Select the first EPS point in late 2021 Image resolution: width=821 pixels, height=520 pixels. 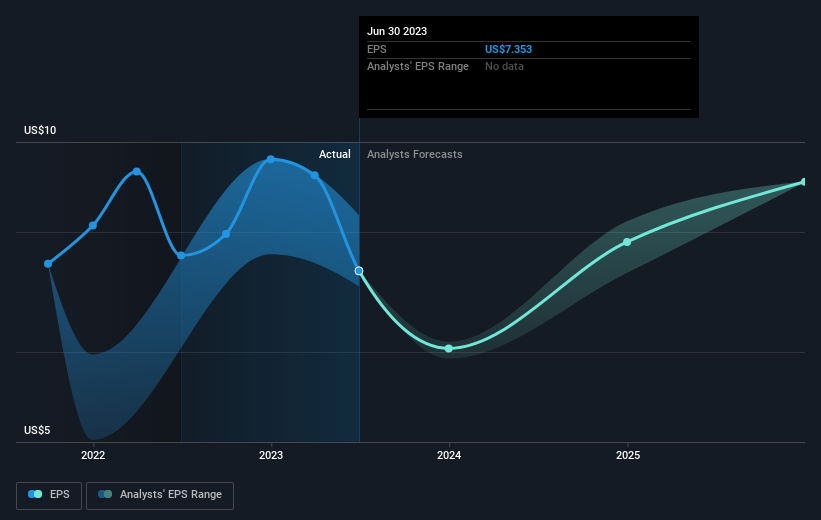[48, 264]
